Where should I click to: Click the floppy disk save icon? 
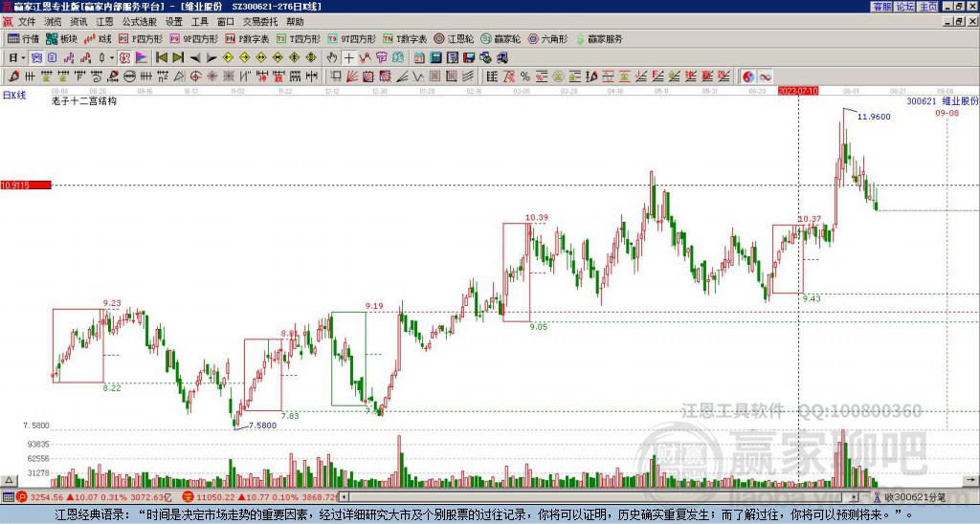tap(469, 58)
